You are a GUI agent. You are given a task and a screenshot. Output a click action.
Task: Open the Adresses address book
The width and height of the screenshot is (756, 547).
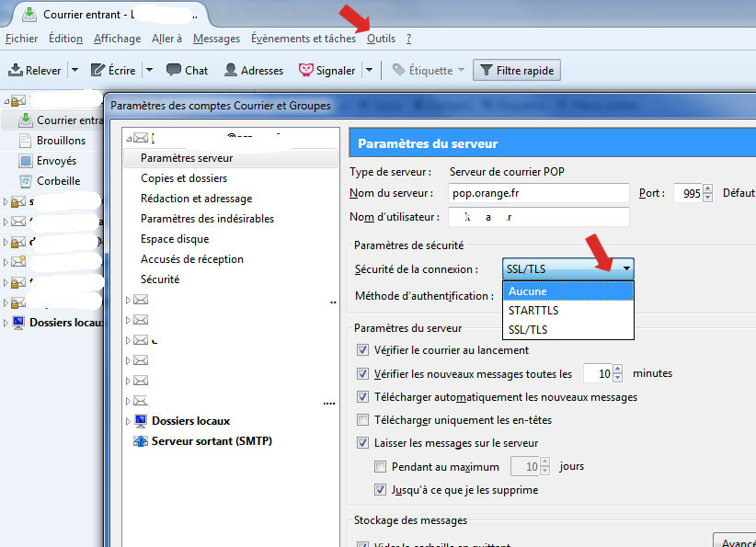tap(231, 70)
